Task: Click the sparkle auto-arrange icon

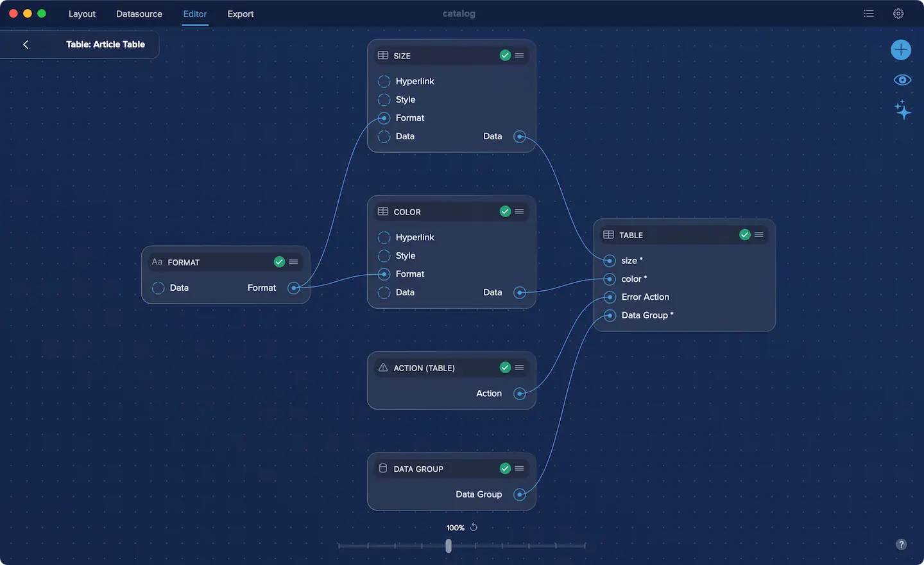Action: click(902, 110)
